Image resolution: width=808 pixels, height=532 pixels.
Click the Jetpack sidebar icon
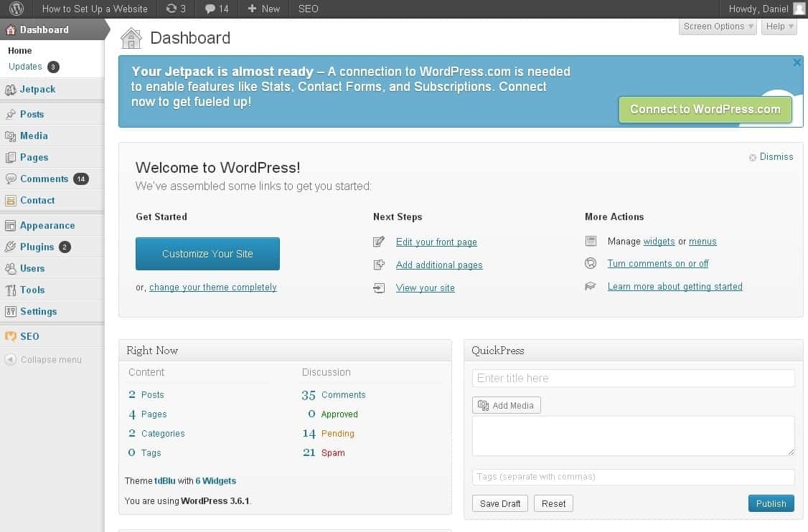point(10,90)
